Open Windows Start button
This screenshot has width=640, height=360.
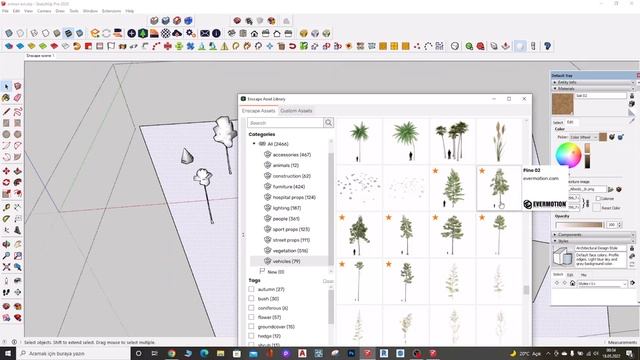click(x=8, y=353)
